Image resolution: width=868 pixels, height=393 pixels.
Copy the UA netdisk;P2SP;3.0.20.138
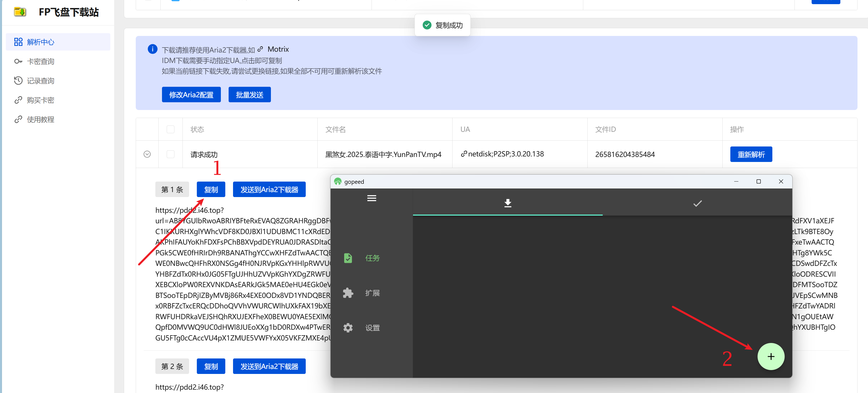pyautogui.click(x=502, y=154)
